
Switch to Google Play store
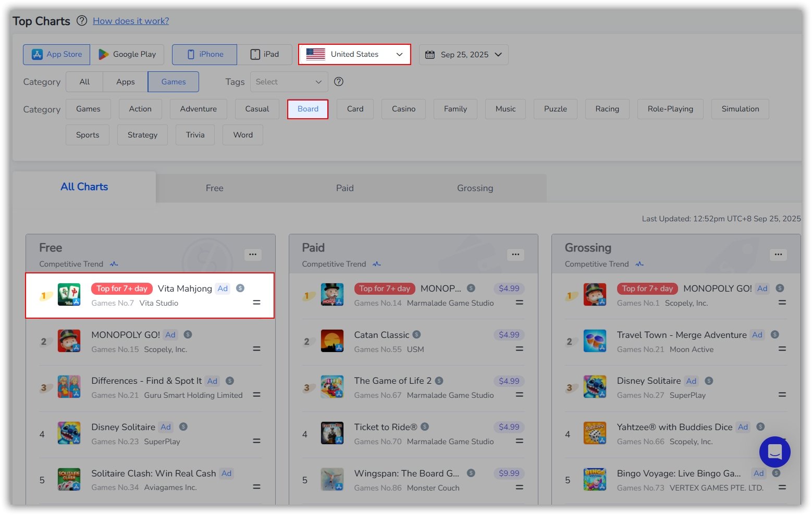click(127, 54)
